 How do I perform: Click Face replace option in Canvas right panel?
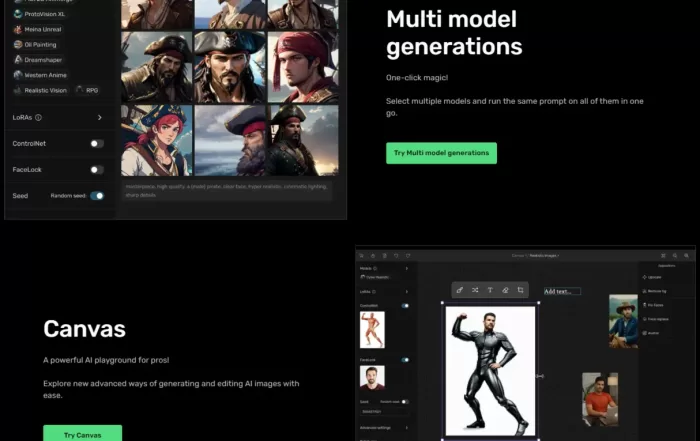coord(655,319)
